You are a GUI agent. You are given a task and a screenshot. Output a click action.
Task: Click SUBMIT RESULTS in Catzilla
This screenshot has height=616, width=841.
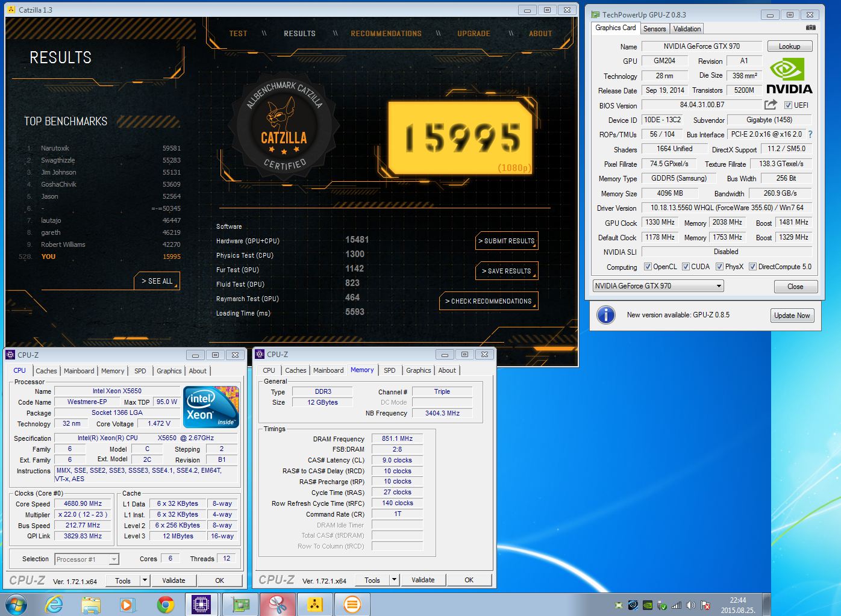[507, 241]
